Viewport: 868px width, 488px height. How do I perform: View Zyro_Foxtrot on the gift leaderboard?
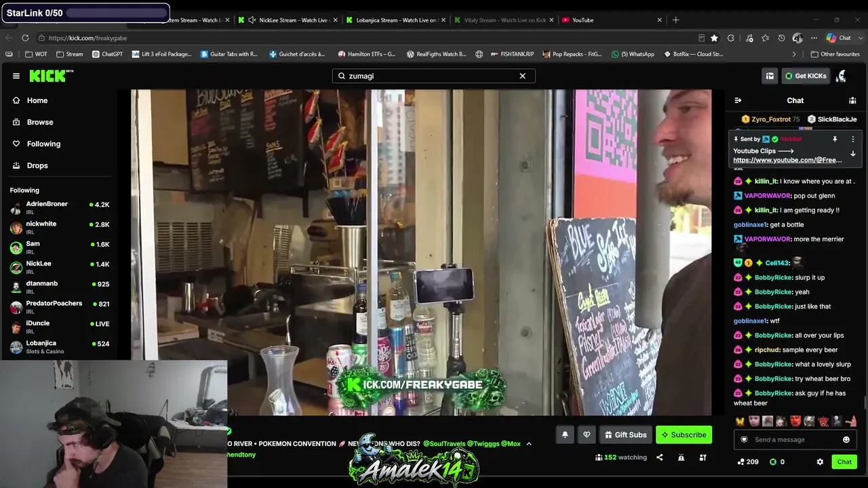pyautogui.click(x=771, y=119)
